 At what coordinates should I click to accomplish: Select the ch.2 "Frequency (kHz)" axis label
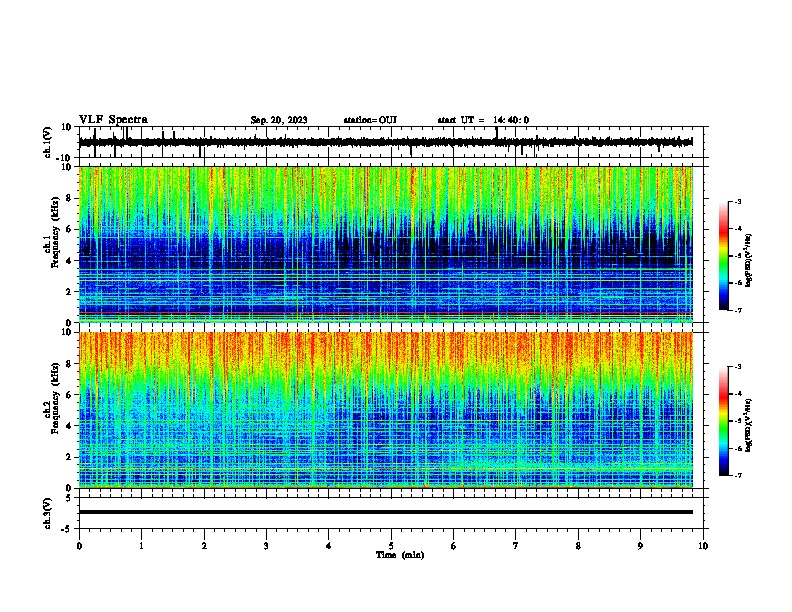coord(55,398)
